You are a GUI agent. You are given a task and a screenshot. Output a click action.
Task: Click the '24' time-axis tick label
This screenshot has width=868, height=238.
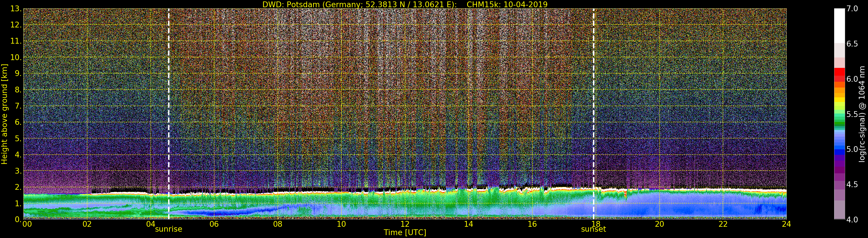coord(786,224)
